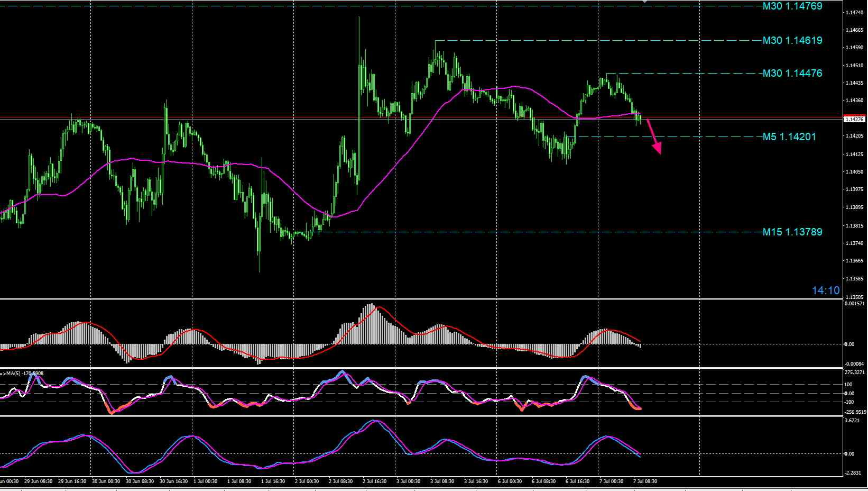Click price axis value 1.14435
This screenshot has width=868, height=491.
[854, 83]
